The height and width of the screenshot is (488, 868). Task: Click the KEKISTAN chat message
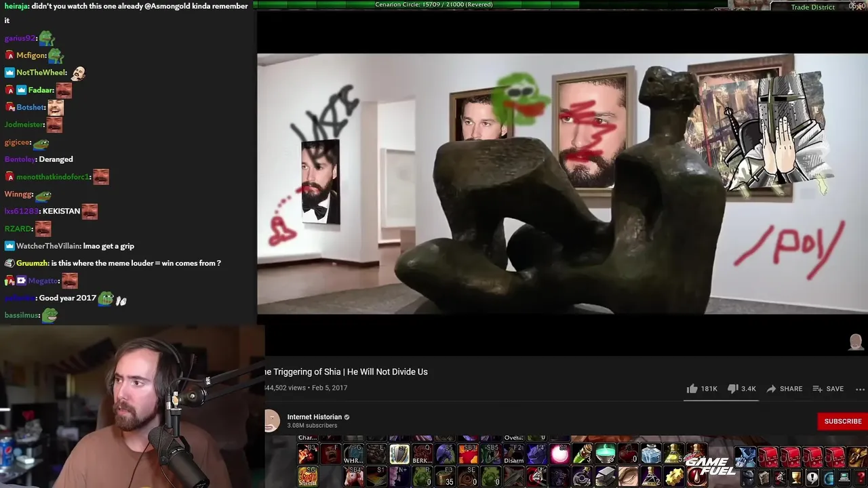tap(61, 211)
